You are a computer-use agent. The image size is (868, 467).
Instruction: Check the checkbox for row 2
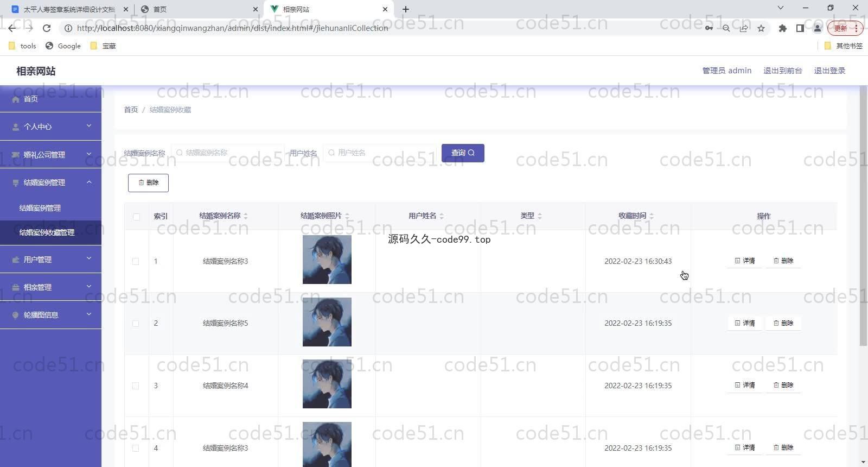point(136,324)
